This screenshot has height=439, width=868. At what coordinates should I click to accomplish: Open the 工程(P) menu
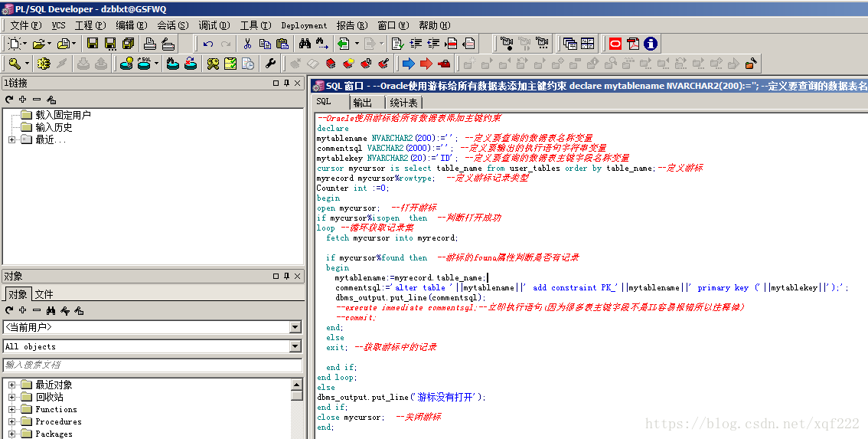(90, 25)
